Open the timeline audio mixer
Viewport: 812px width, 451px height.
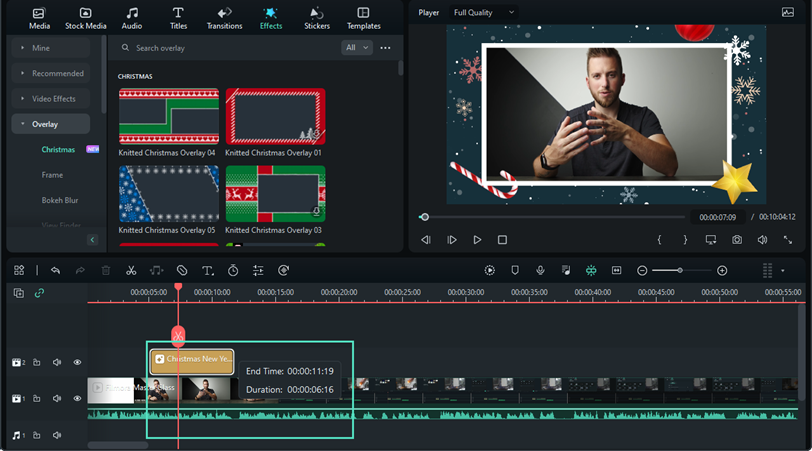click(x=566, y=270)
